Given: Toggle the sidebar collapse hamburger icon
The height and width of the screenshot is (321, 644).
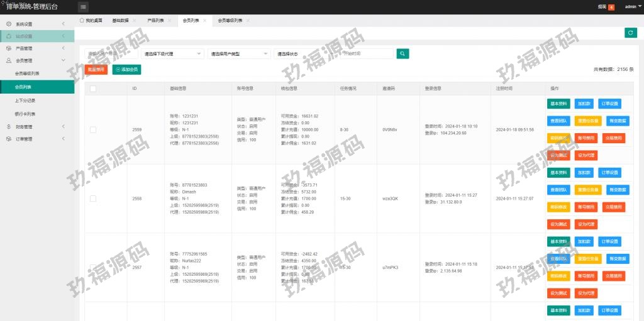Looking at the screenshot, I should coord(84,7).
